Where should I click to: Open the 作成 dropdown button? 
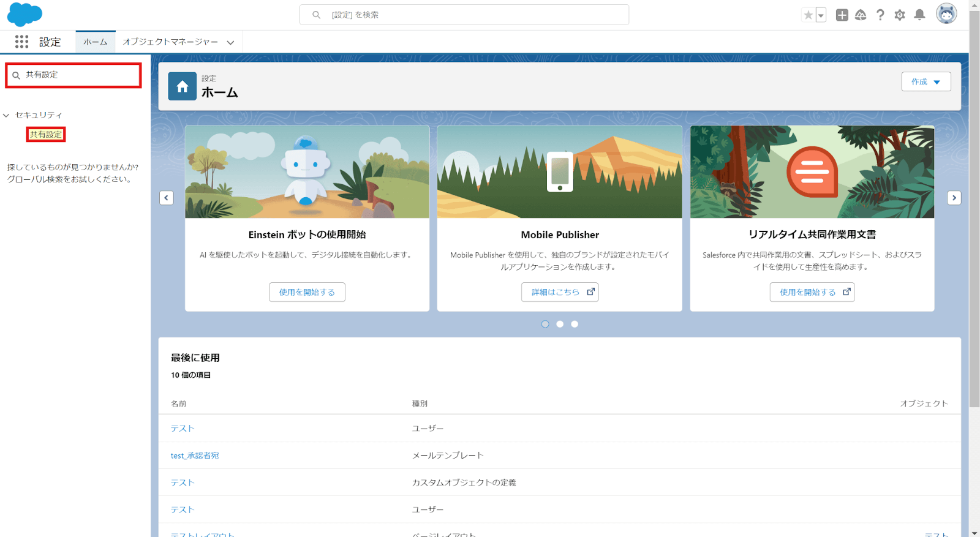[x=926, y=81]
